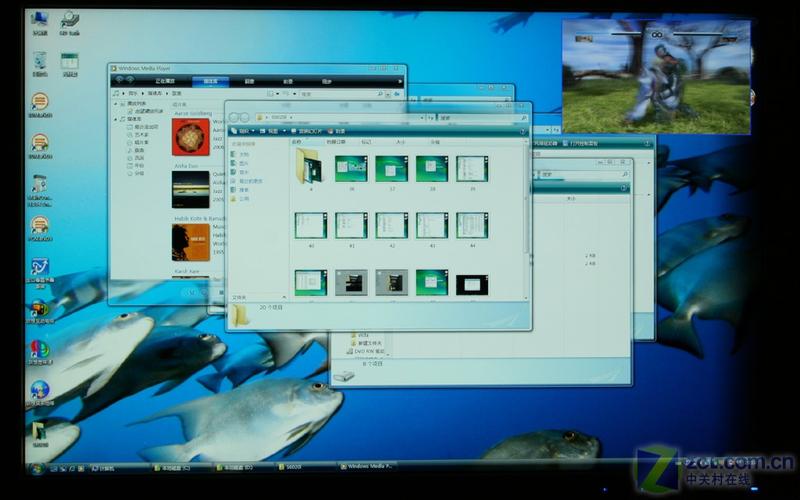The image size is (800, 500).
Task: Open the Computer icon on the desktop
Action: pos(40,22)
